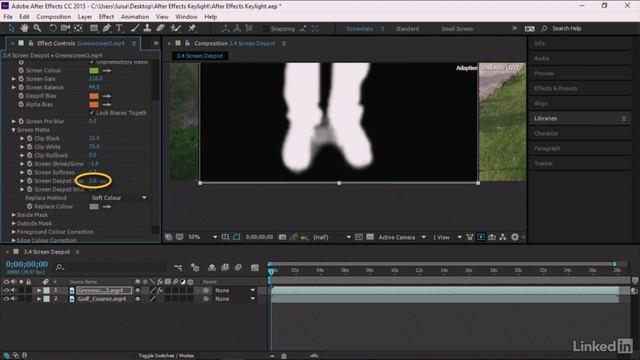Select the Roto Brush tool

pyautogui.click(x=176, y=28)
